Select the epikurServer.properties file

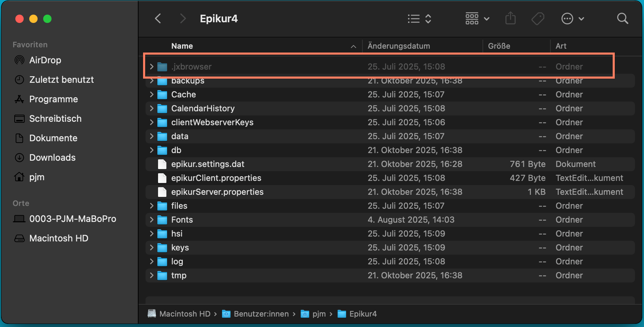point(390,192)
